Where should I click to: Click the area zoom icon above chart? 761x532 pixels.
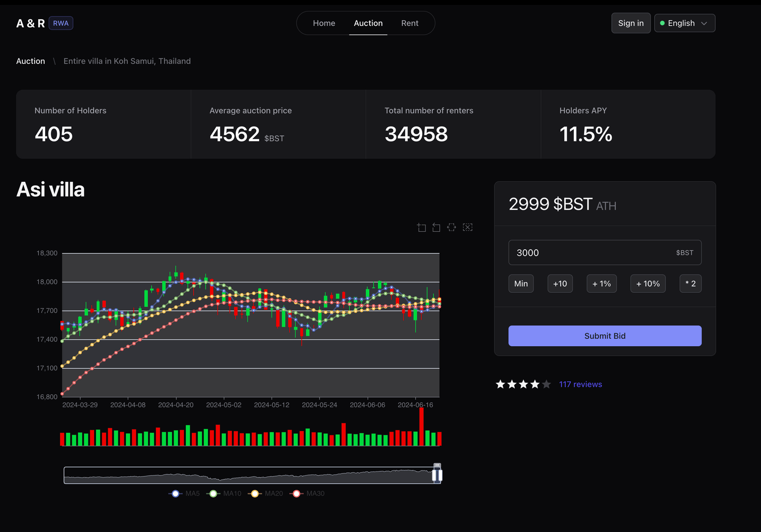click(x=422, y=227)
